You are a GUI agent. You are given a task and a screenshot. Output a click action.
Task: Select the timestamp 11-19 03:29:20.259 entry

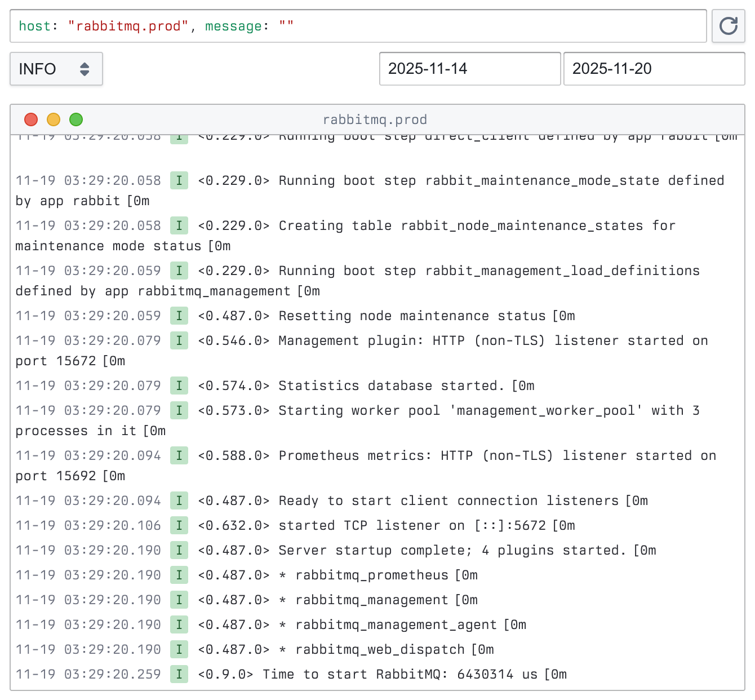coord(88,674)
